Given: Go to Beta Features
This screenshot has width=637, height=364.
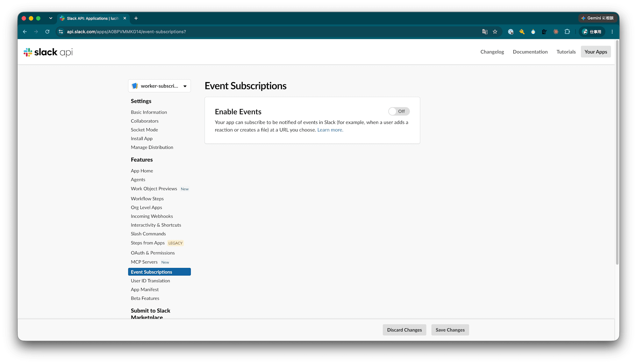Looking at the screenshot, I should click(x=145, y=298).
